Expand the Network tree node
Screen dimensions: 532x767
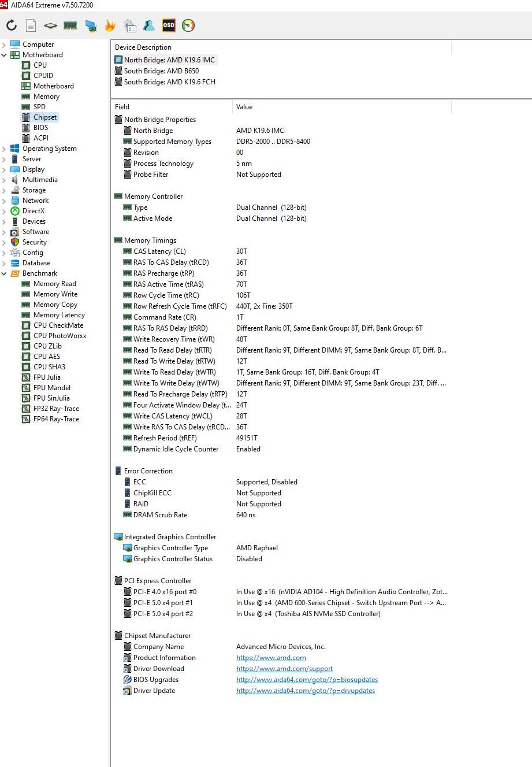click(4, 201)
